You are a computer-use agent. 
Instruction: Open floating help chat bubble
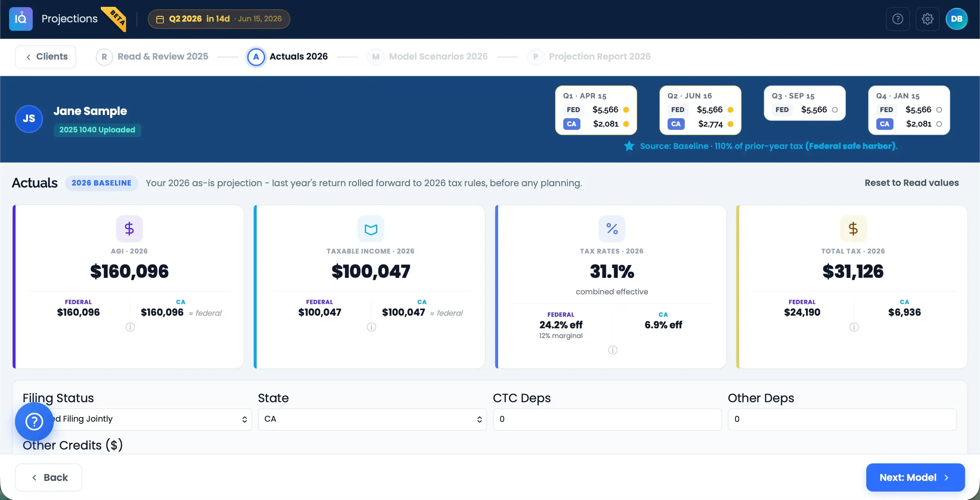tap(34, 421)
